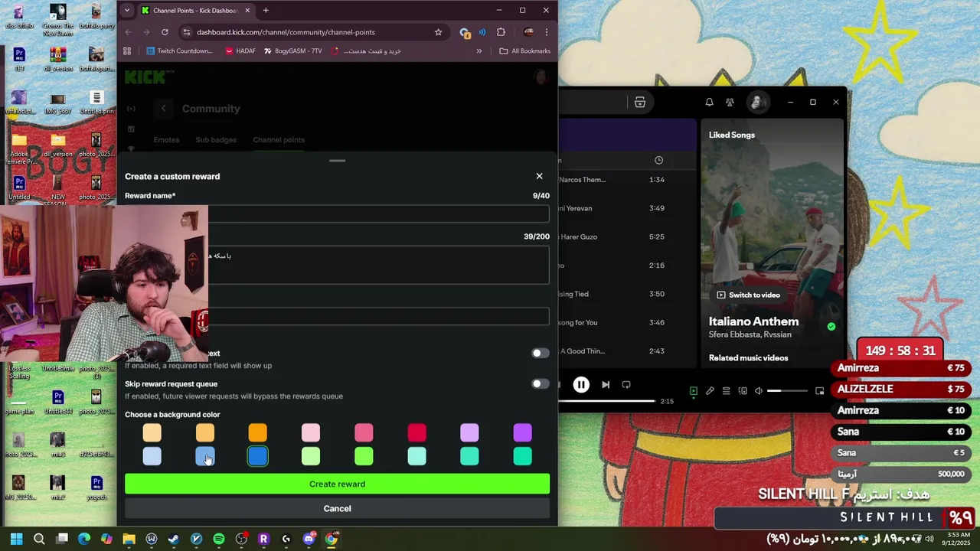Open Spotify friend activity icon
Viewport: 980px width, 551px height.
click(730, 103)
